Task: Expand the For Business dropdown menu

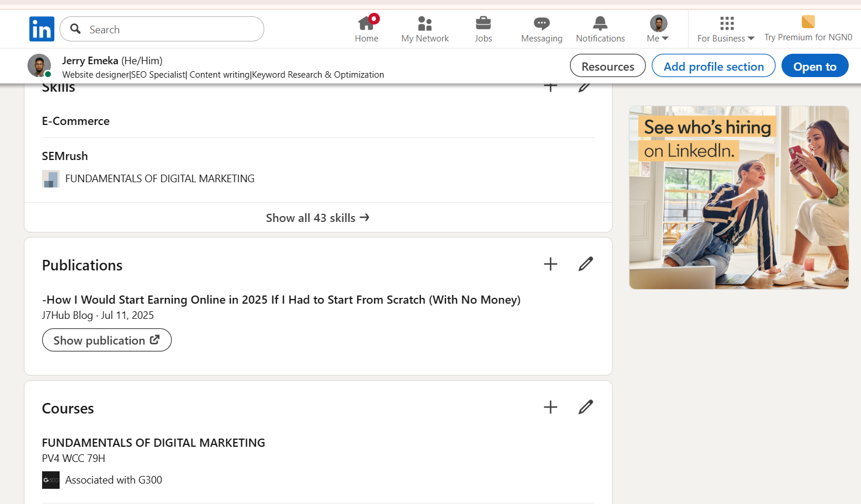Action: tap(726, 29)
